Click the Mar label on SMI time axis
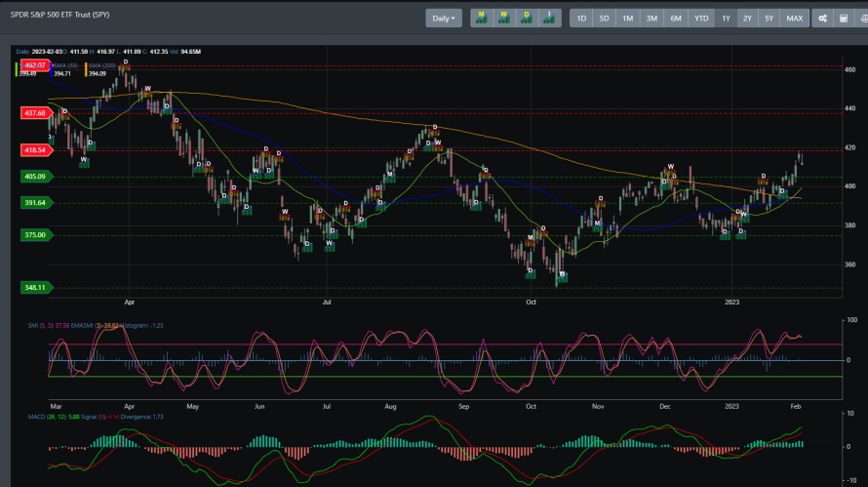Image resolution: width=868 pixels, height=487 pixels. click(56, 407)
